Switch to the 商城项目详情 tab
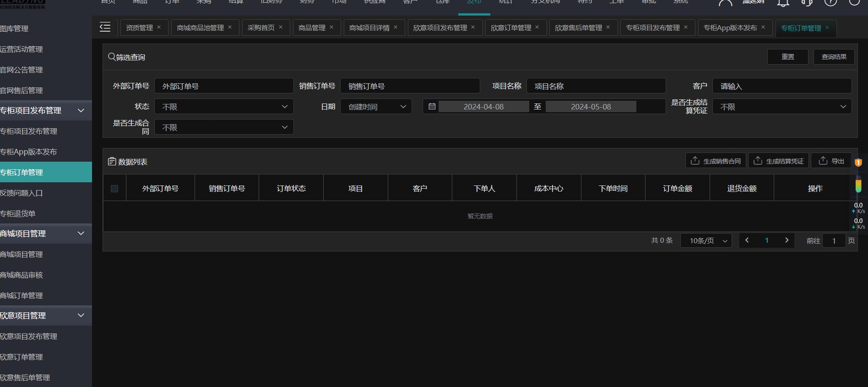The image size is (868, 387). [369, 28]
